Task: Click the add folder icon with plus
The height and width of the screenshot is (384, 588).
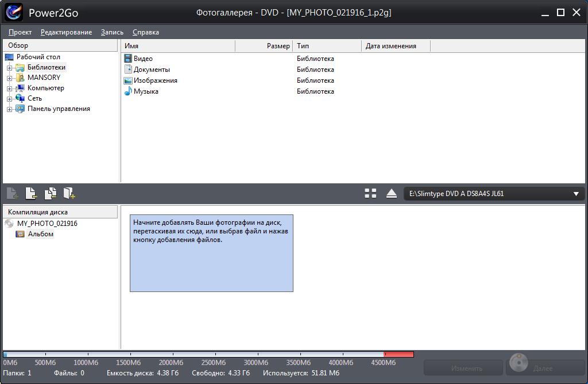Action: click(69, 194)
